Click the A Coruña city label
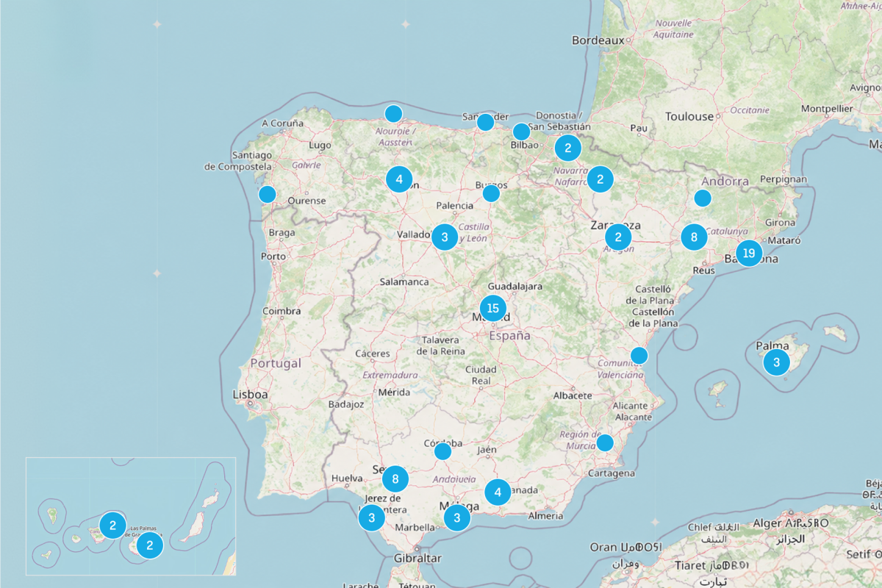882x588 pixels. click(x=282, y=123)
